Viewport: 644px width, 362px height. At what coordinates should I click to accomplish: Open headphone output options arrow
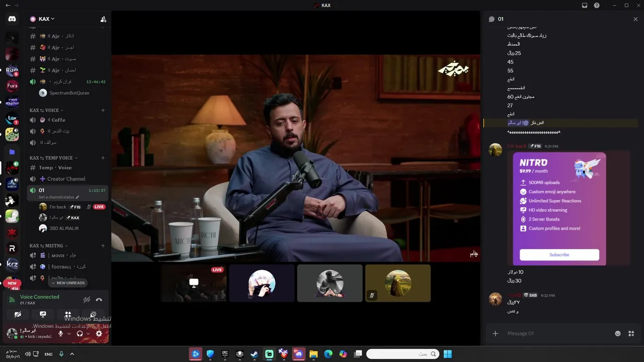(x=88, y=333)
